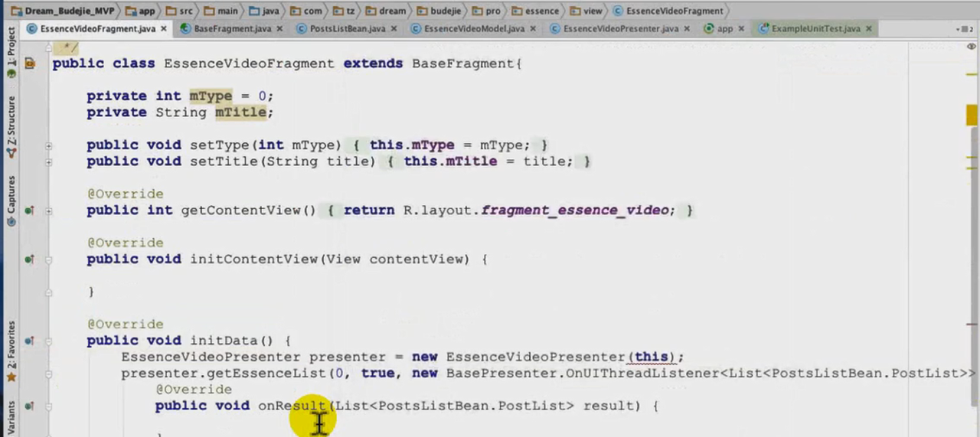Image resolution: width=980 pixels, height=437 pixels.
Task: Expand the folded setType method
Action: click(48, 145)
